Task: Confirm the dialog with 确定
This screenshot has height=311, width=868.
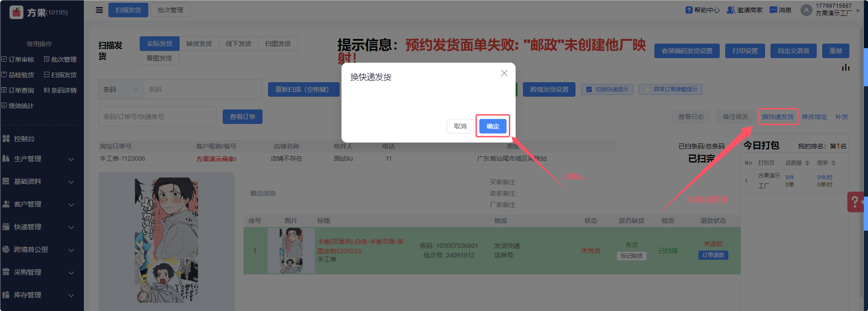Action: [493, 126]
